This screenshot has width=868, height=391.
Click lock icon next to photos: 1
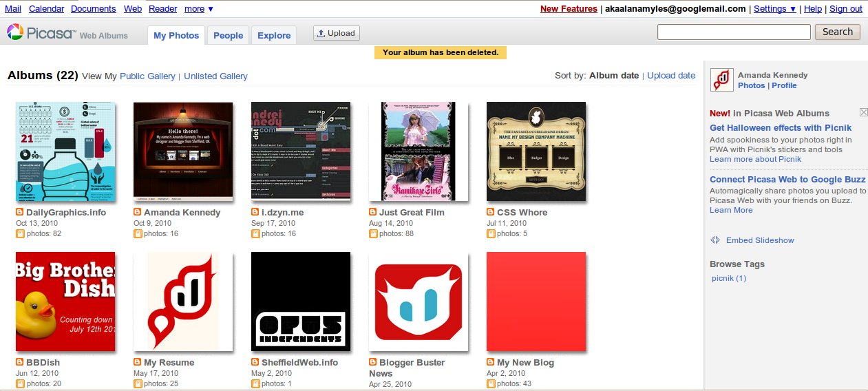tap(255, 383)
